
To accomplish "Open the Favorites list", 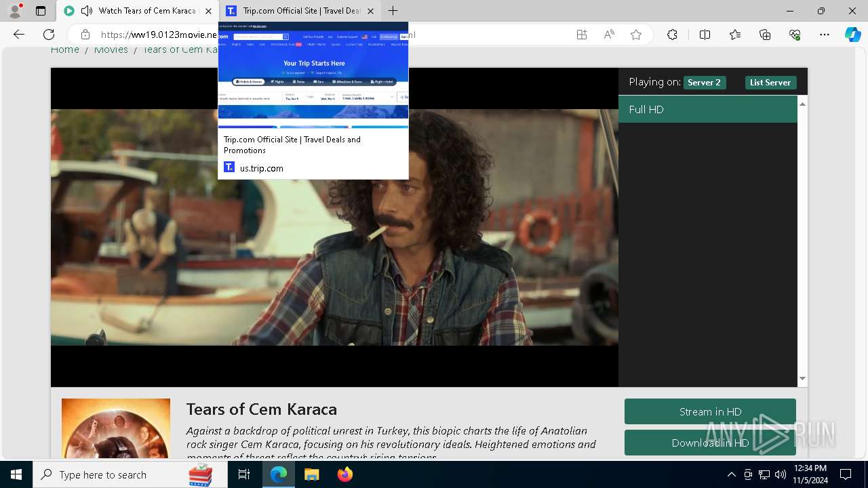I will [x=735, y=35].
